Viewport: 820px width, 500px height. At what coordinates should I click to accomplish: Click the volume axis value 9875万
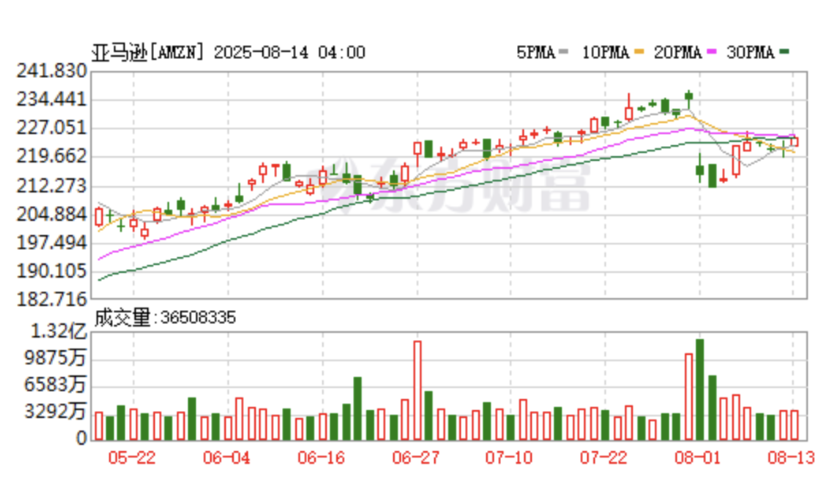click(x=55, y=358)
